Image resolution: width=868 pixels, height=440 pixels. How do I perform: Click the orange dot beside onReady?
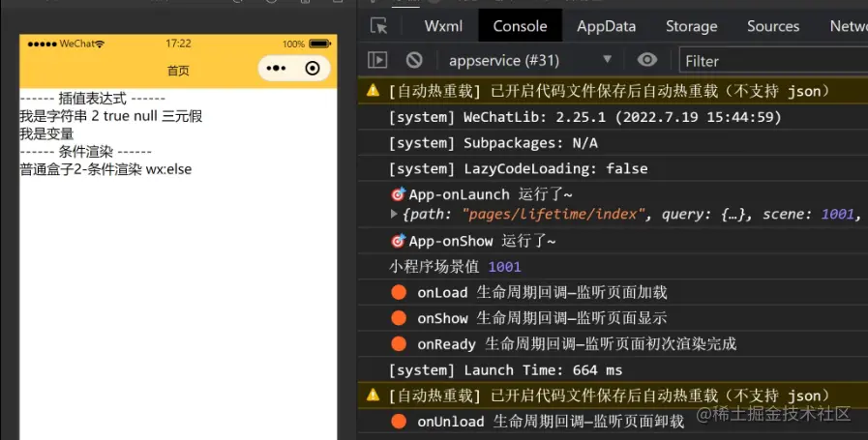tap(399, 343)
